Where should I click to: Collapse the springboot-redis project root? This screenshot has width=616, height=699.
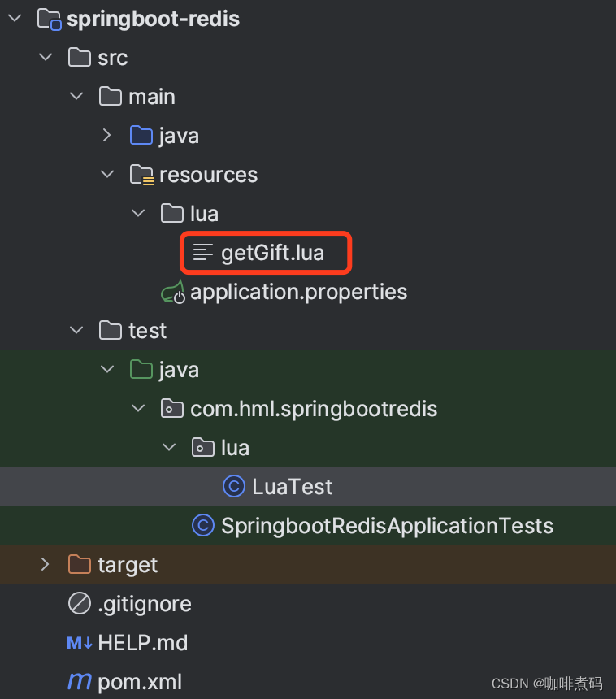click(x=14, y=19)
